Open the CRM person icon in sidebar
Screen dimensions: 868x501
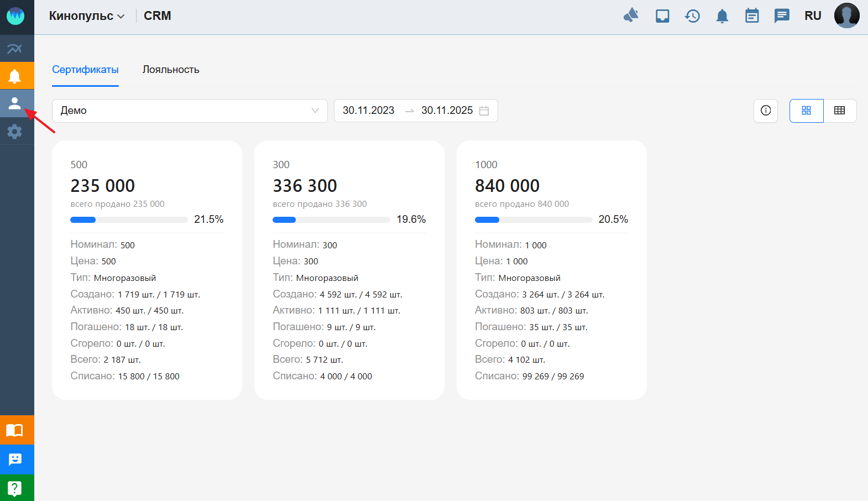tap(15, 103)
